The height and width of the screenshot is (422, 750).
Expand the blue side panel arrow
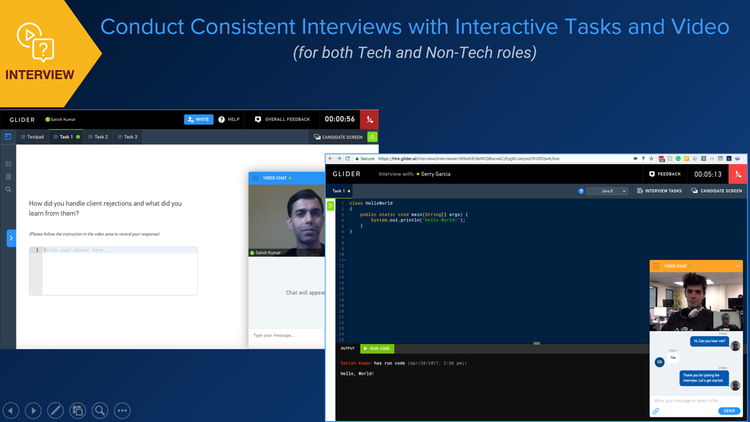point(10,238)
